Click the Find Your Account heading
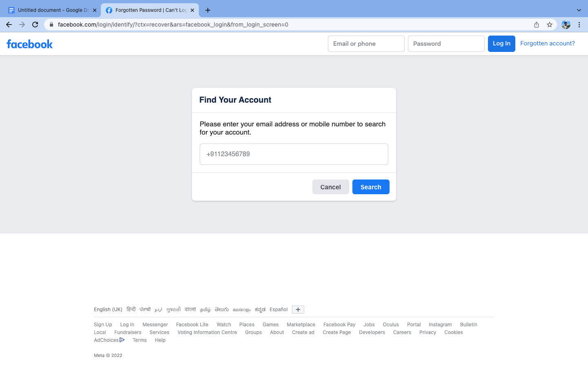588x368 pixels. pos(235,100)
